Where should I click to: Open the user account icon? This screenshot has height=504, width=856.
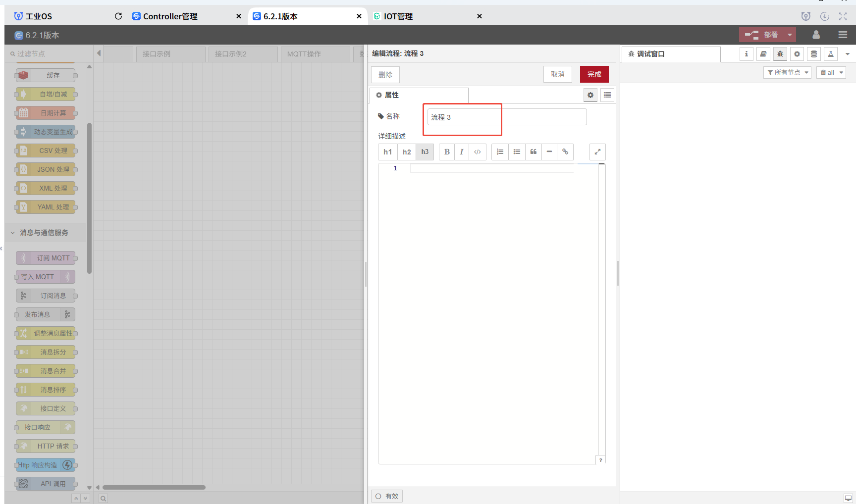coord(816,35)
